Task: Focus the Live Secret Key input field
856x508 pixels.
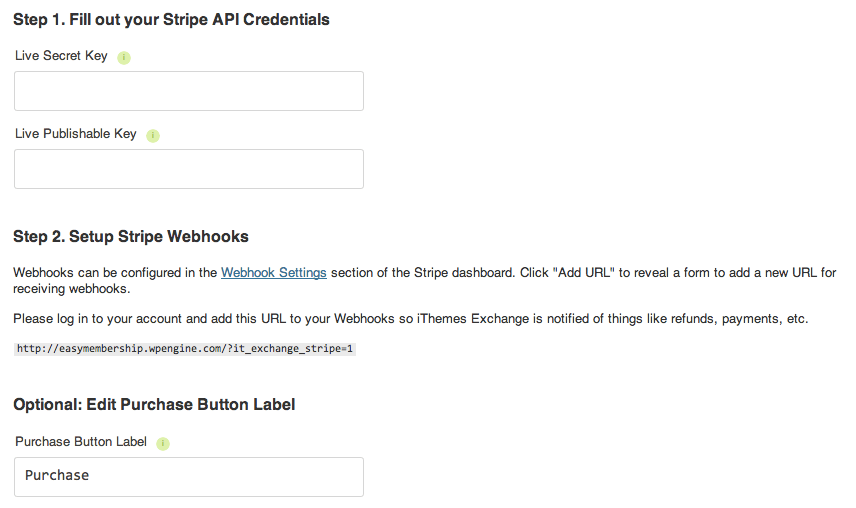Action: [188, 91]
